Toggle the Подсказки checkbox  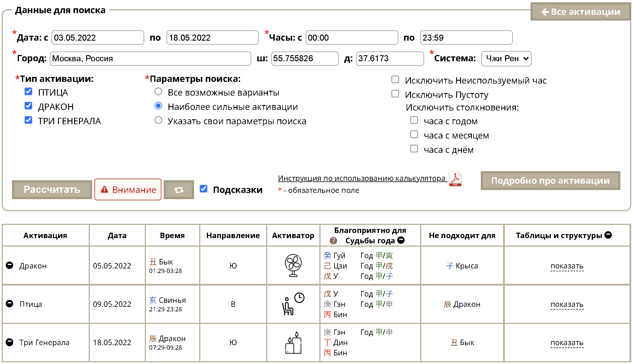pyautogui.click(x=203, y=189)
